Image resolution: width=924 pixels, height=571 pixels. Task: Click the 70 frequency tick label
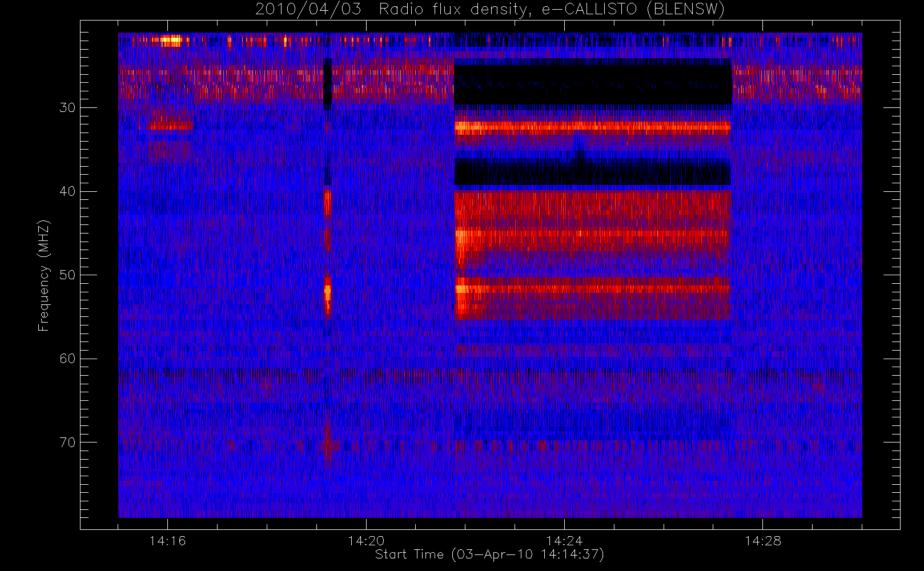pyautogui.click(x=67, y=442)
